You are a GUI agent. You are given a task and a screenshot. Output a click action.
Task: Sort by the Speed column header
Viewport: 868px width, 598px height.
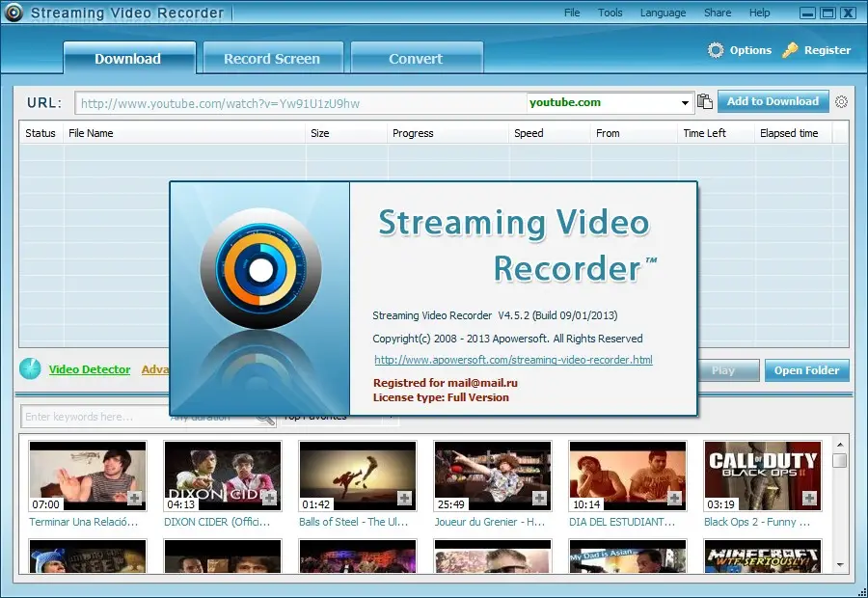pyautogui.click(x=550, y=133)
